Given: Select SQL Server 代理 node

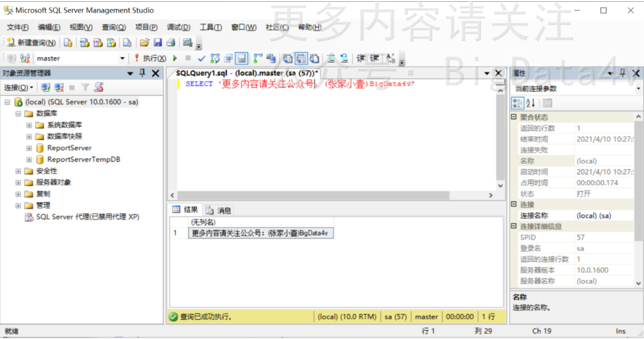Looking at the screenshot, I should point(88,217).
